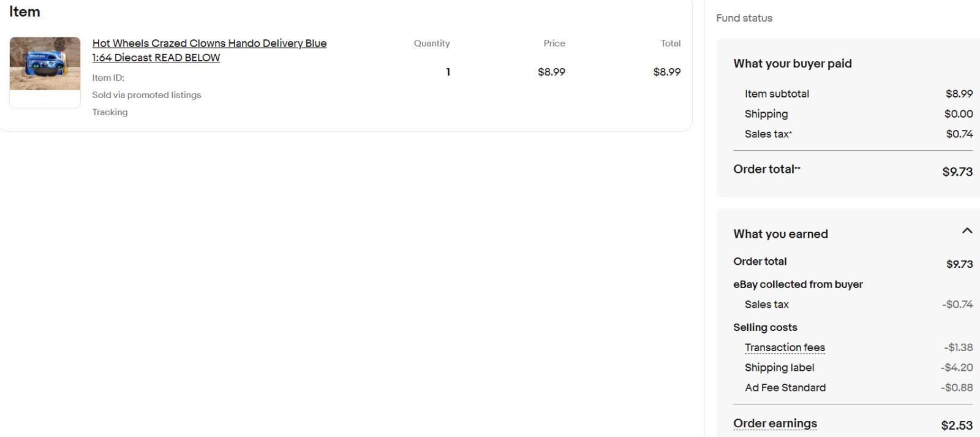Click the Price column header

click(x=554, y=44)
